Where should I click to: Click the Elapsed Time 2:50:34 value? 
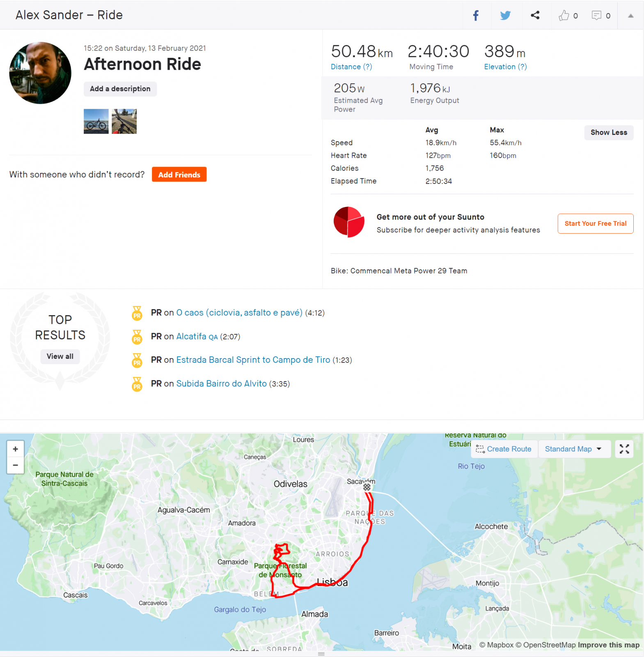[438, 181]
